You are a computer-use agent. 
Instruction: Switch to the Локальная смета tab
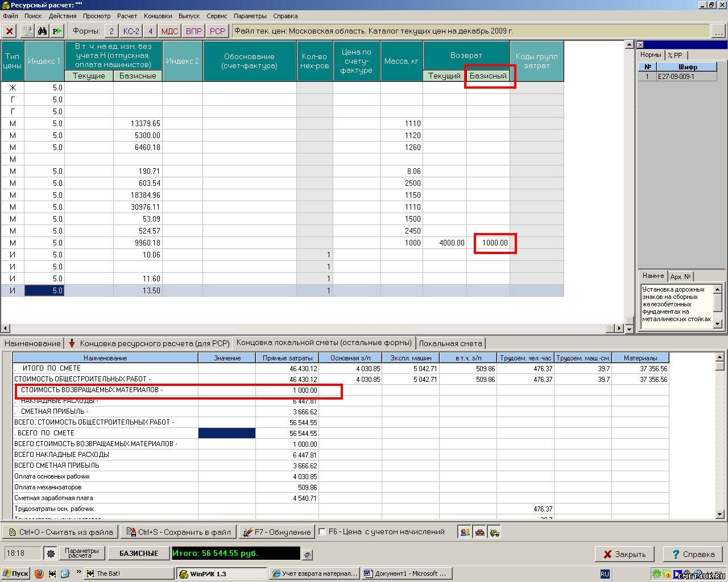pos(450,343)
